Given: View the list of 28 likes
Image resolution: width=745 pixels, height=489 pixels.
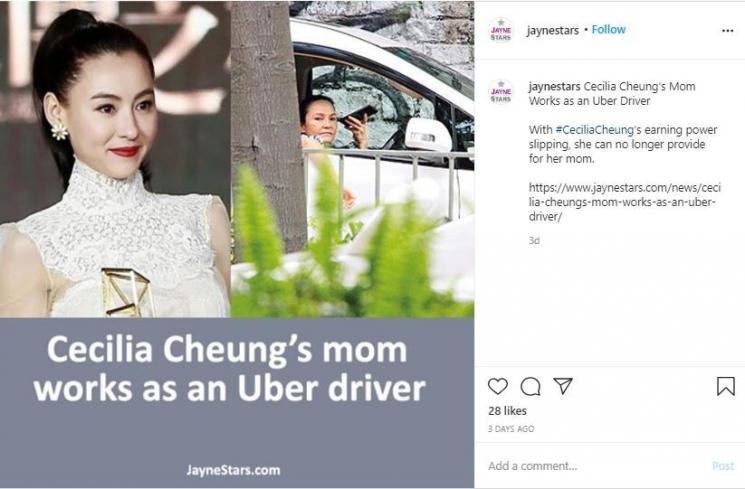Looking at the screenshot, I should point(507,411).
